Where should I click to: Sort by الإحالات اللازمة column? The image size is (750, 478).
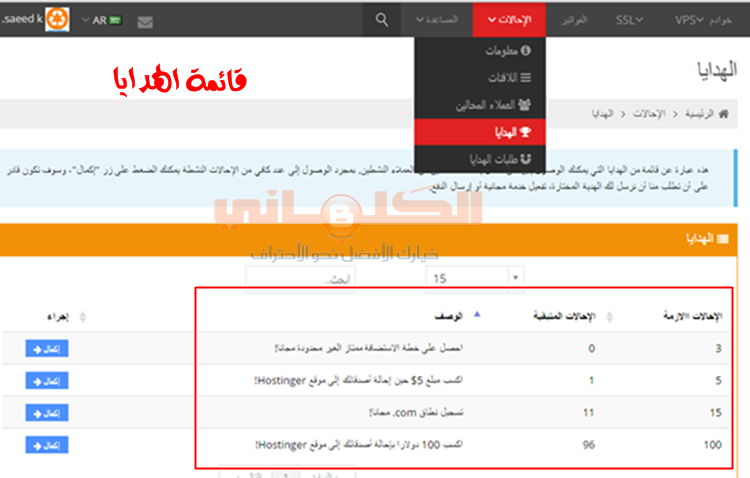[x=693, y=316]
